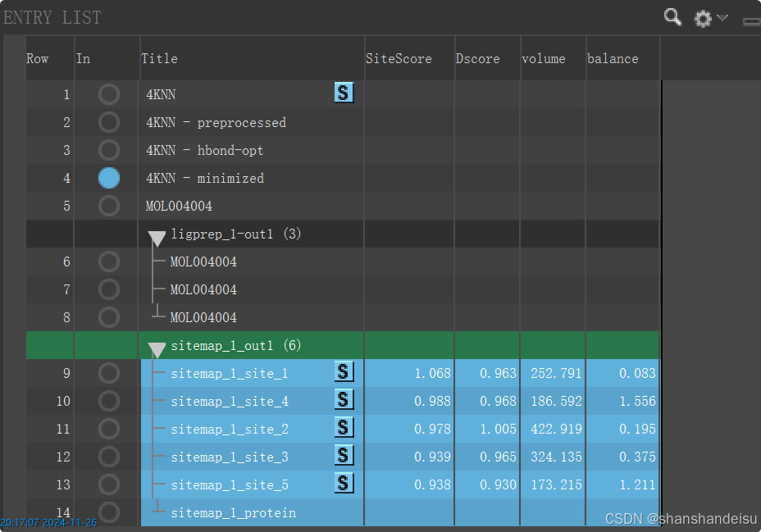Include row 1 4KNN in workspace
Image resolution: width=761 pixels, height=532 pixels.
(109, 94)
